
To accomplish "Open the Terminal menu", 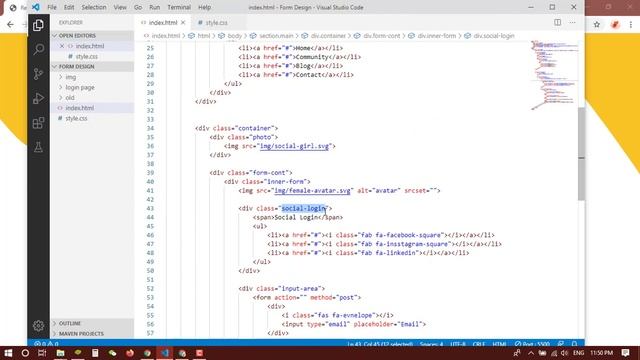I will (x=179, y=7).
